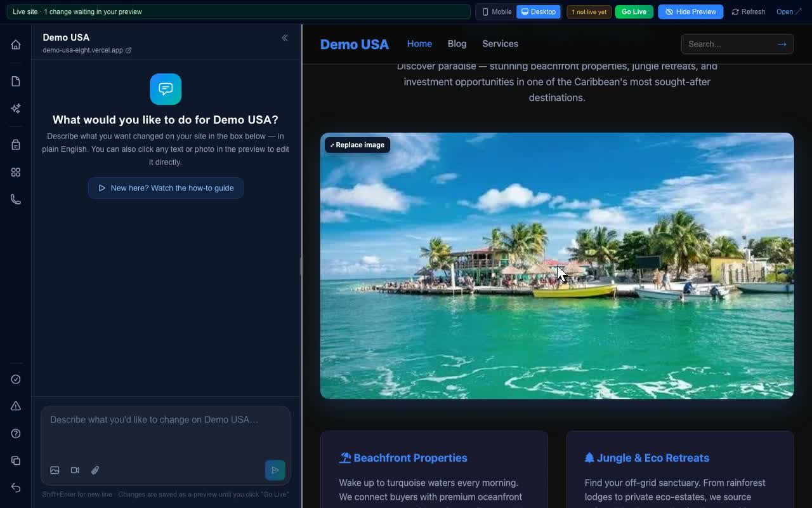Click the circled checkmark sidebar icon

click(16, 379)
